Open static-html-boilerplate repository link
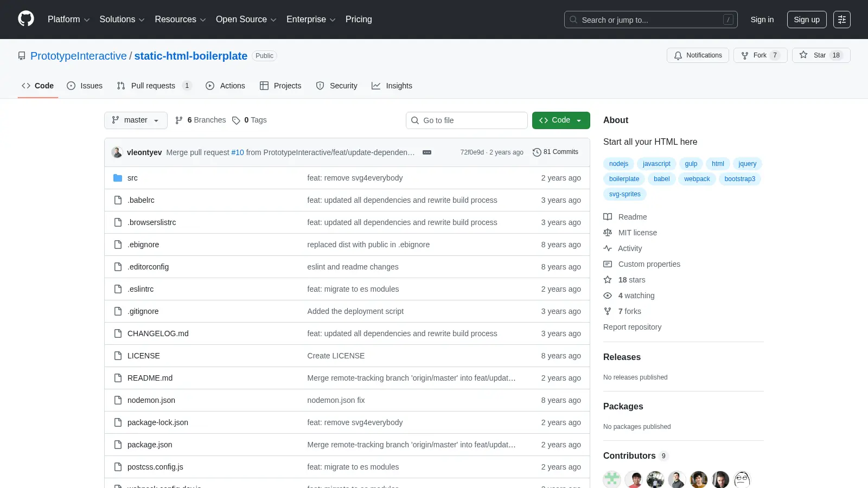 pos(191,56)
